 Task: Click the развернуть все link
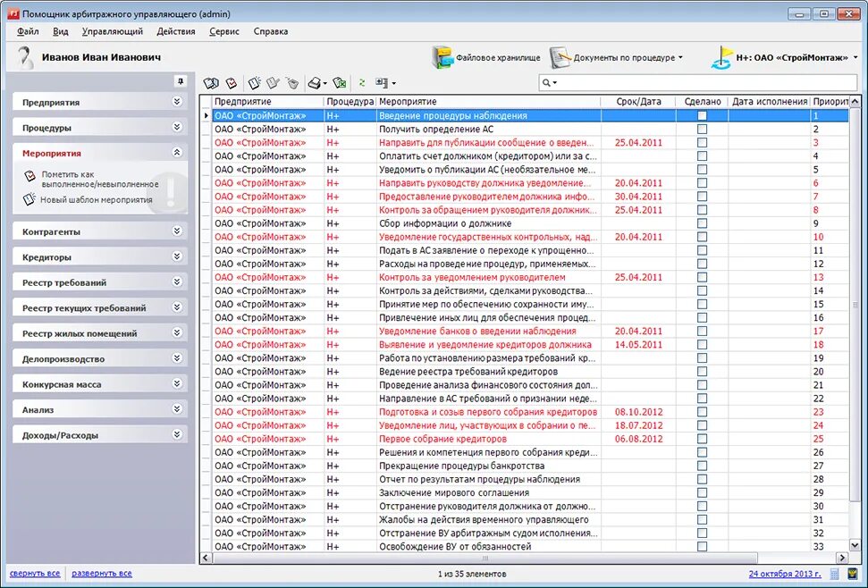pyautogui.click(x=102, y=574)
